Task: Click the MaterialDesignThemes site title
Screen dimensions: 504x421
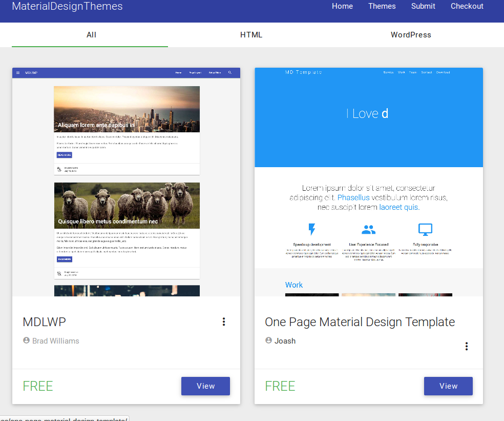Action: (x=67, y=6)
